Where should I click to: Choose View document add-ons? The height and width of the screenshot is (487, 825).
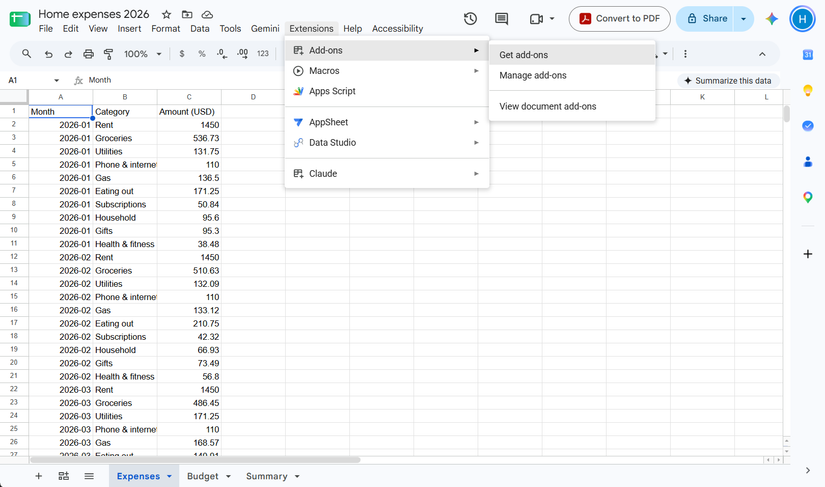click(x=572, y=106)
